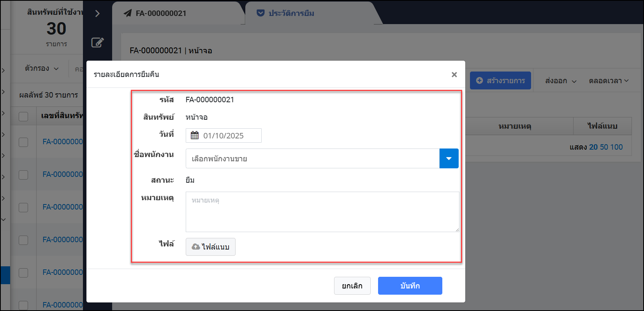The width and height of the screenshot is (644, 311).
Task: Click the plus icon on สร้างรายการ button
Action: (x=480, y=80)
